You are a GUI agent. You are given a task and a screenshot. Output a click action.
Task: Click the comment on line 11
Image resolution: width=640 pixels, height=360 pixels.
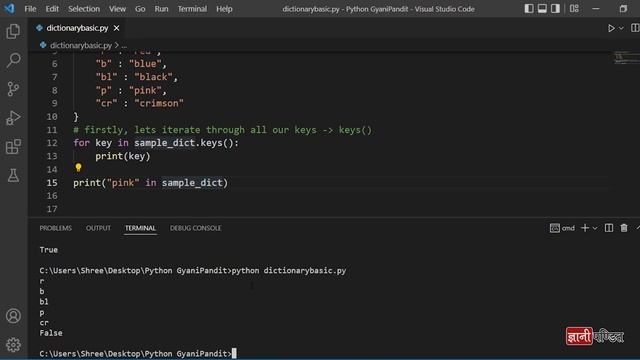222,130
